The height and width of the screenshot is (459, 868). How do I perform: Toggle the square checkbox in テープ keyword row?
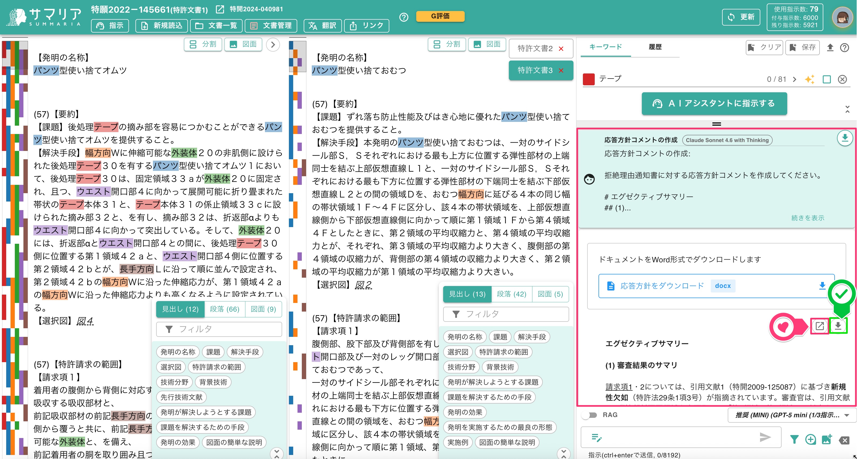pyautogui.click(x=826, y=79)
